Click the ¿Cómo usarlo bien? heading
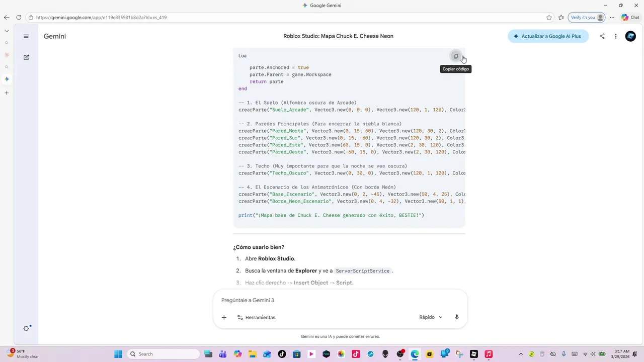644x362 pixels. (259, 247)
